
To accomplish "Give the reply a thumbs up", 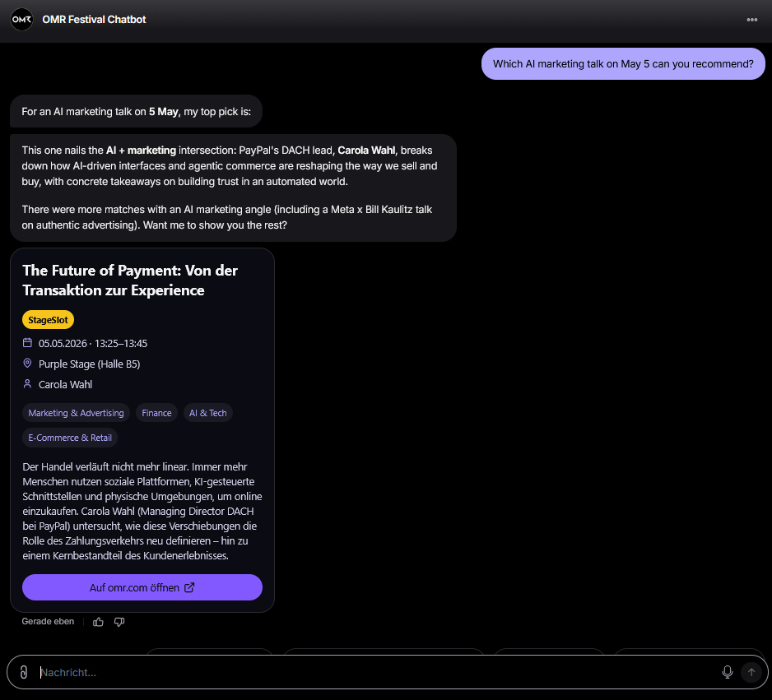I will (99, 622).
